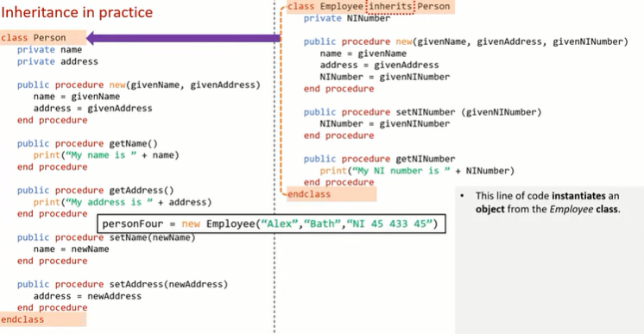Click the 'NINumber = givenNINumber' line in constructor
The width and height of the screenshot is (644, 334).
[x=385, y=77]
